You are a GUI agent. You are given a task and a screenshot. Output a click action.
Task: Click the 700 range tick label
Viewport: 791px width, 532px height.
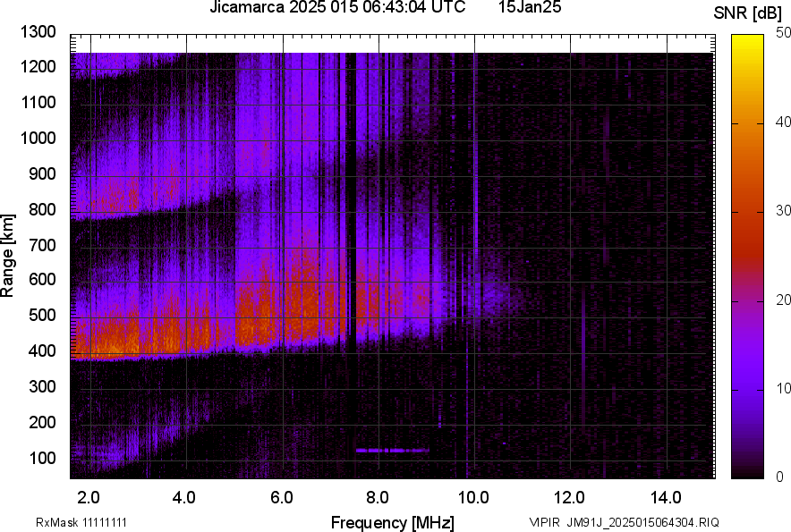pos(42,244)
